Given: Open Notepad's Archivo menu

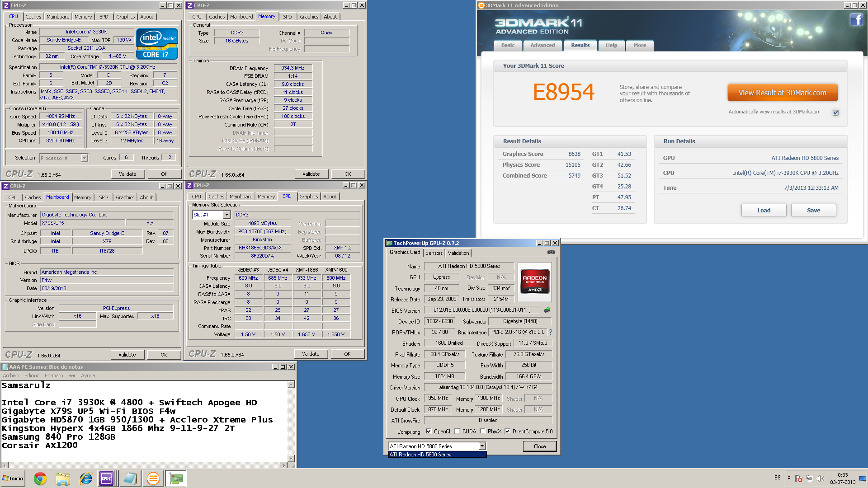Looking at the screenshot, I should [11, 375].
